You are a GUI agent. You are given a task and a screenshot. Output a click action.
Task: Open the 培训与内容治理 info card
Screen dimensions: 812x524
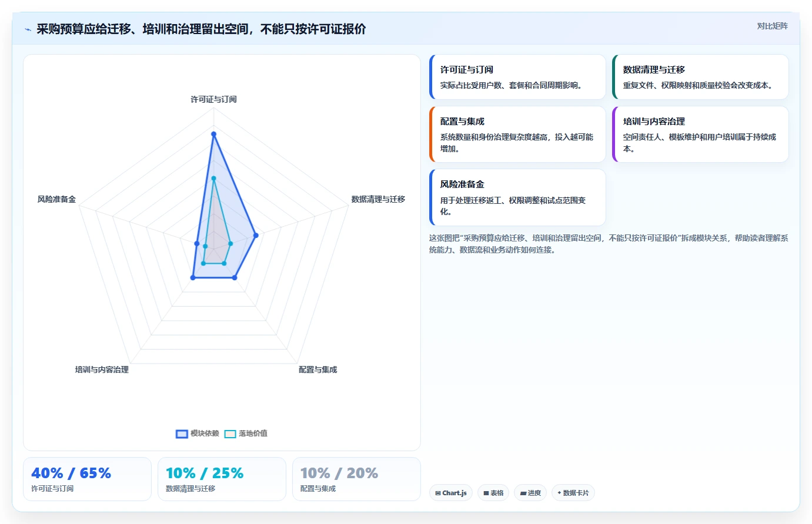(x=700, y=135)
